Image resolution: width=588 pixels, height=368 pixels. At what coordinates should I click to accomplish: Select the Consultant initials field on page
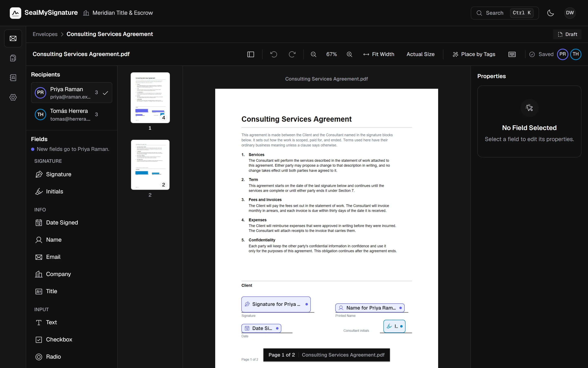tap(394, 326)
